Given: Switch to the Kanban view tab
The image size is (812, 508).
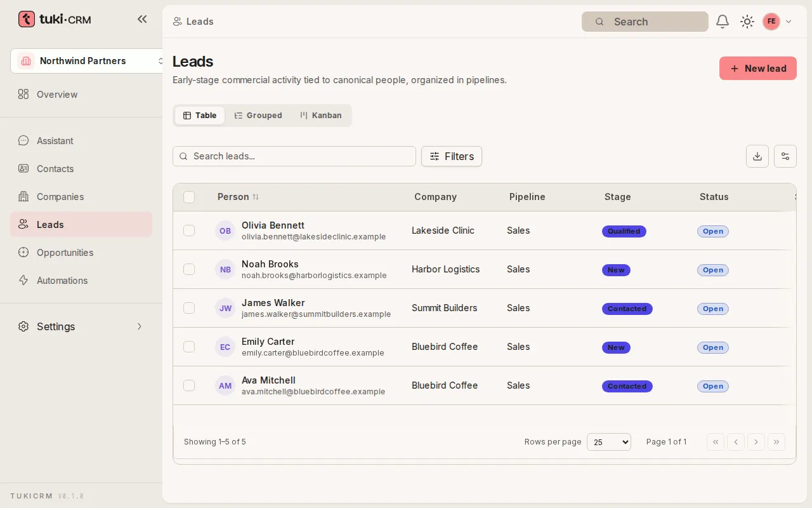Looking at the screenshot, I should pos(321,116).
